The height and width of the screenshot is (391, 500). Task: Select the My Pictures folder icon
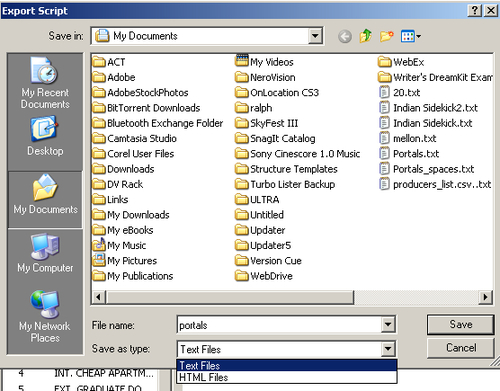coord(99,260)
